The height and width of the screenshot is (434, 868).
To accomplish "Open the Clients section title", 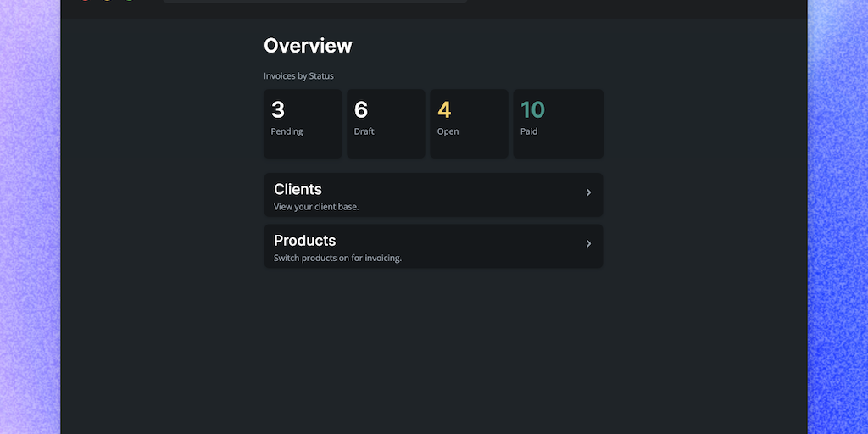I will click(x=298, y=189).
